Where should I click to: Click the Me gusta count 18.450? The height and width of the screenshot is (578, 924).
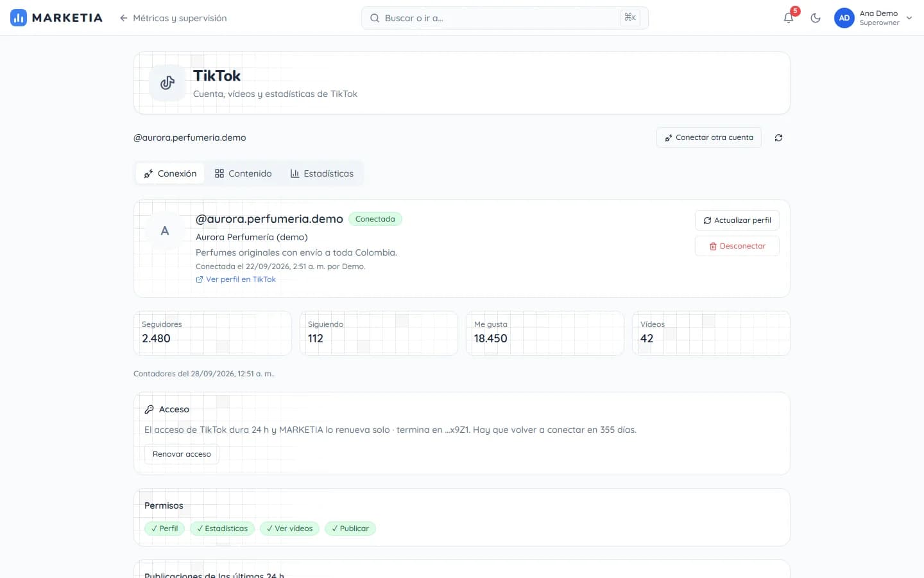tap(491, 338)
